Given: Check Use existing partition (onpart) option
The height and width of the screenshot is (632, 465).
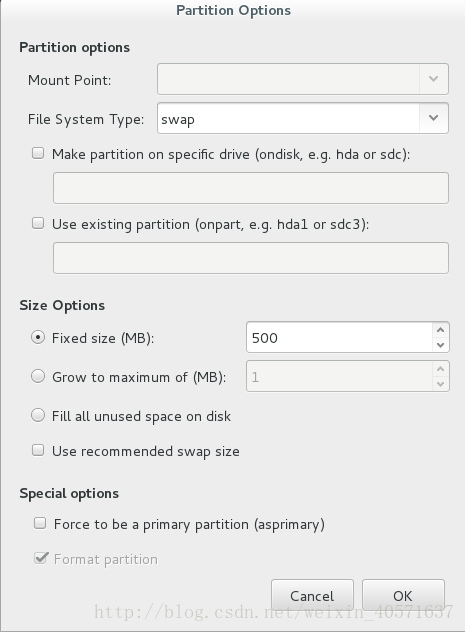Looking at the screenshot, I should 38,223.
